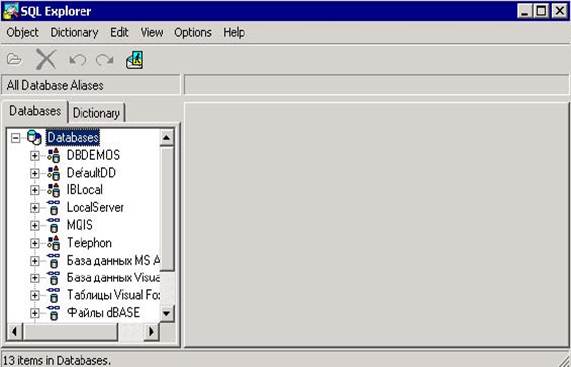571x367 pixels.
Task: Expand the Telephon node
Action: (x=35, y=243)
